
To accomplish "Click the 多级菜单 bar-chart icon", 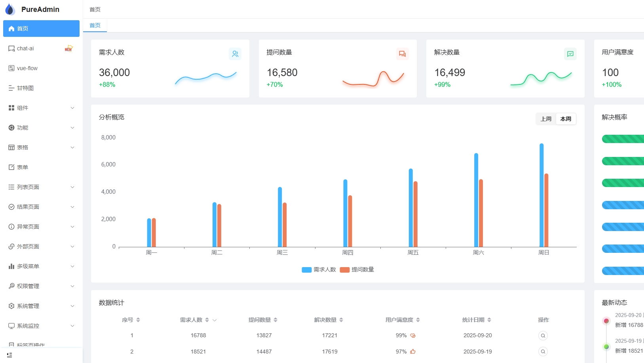I will (11, 266).
